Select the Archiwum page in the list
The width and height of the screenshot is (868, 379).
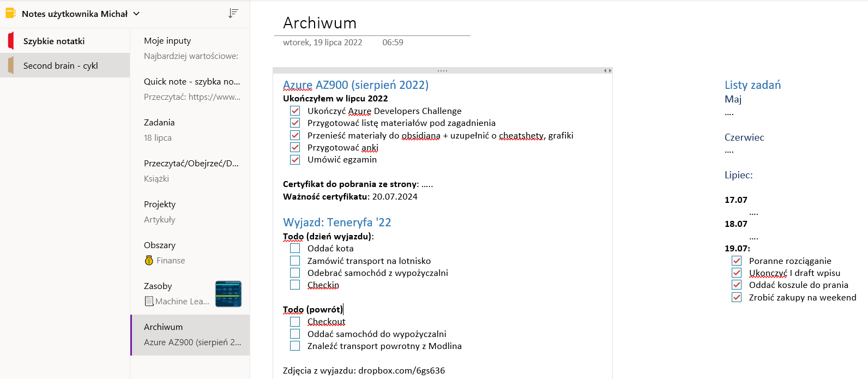click(x=190, y=335)
